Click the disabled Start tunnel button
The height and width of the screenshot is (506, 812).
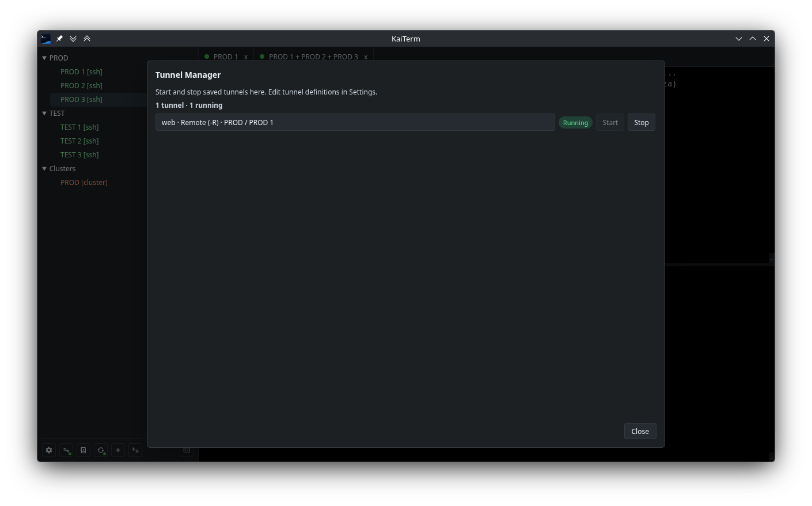(610, 123)
